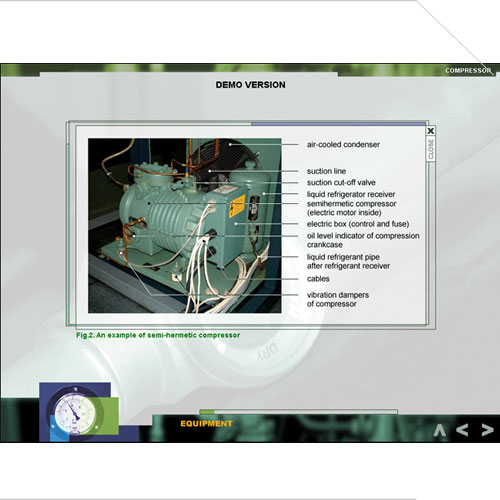Click the compressor photo image
The width and height of the screenshot is (500, 500).
tap(185, 226)
